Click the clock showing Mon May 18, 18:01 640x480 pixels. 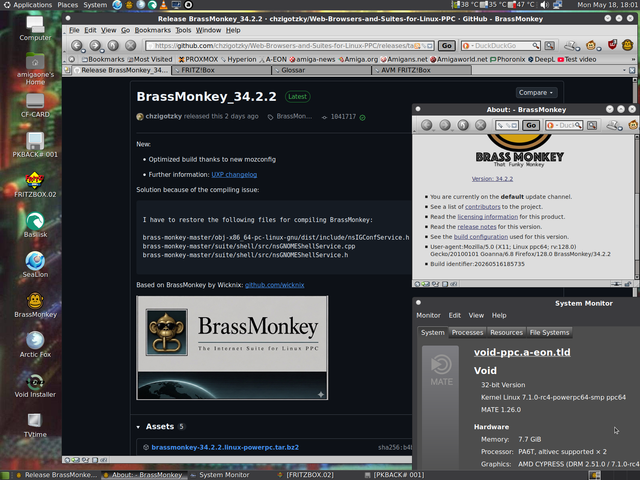click(x=607, y=5)
